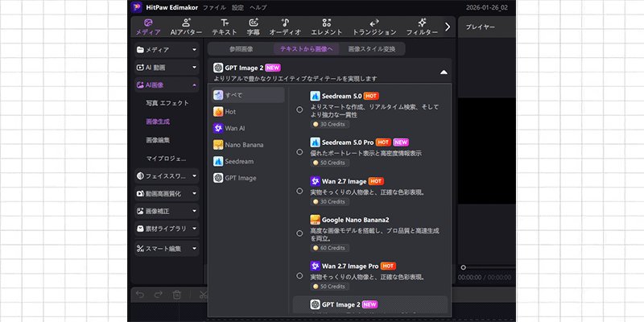The width and height of the screenshot is (644, 322).
Task: Open 画像編集 in the sidebar
Action: pyautogui.click(x=158, y=140)
